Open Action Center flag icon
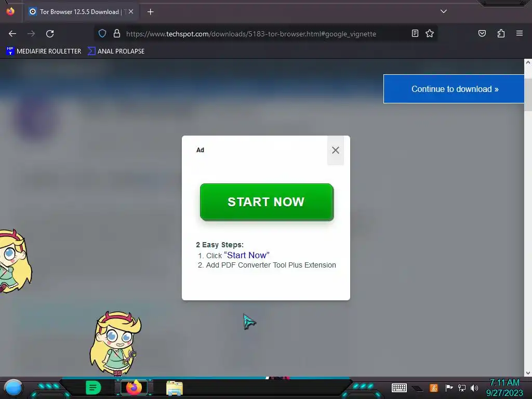This screenshot has height=399, width=532. pos(449,388)
